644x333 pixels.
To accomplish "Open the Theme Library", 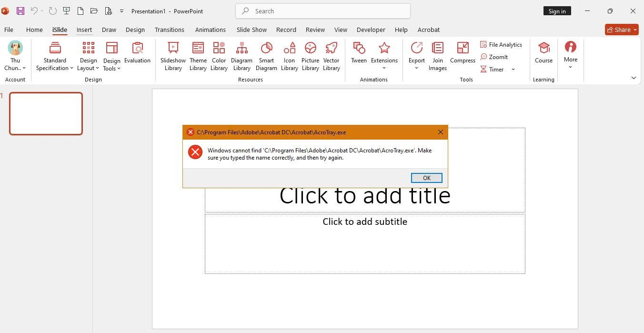I will [198, 56].
